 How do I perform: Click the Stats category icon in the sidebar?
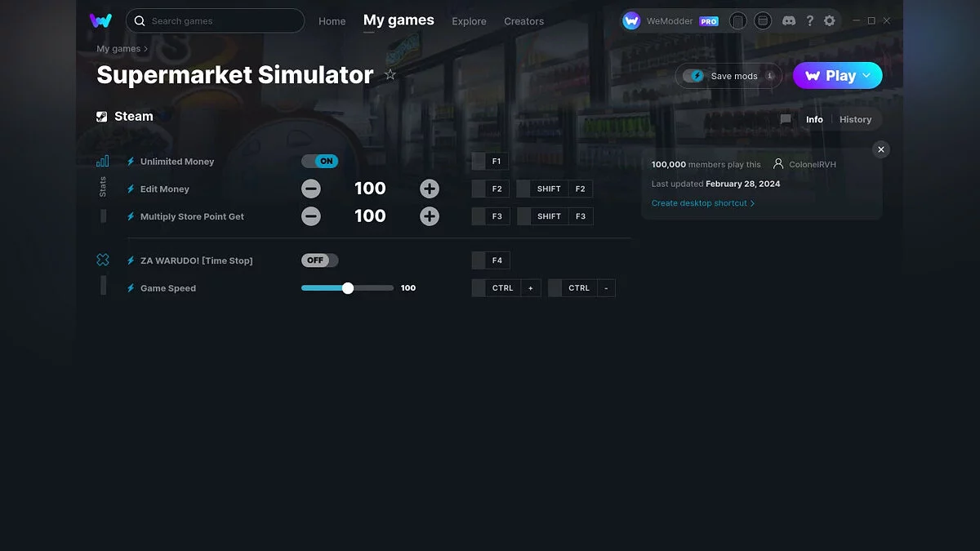click(103, 161)
